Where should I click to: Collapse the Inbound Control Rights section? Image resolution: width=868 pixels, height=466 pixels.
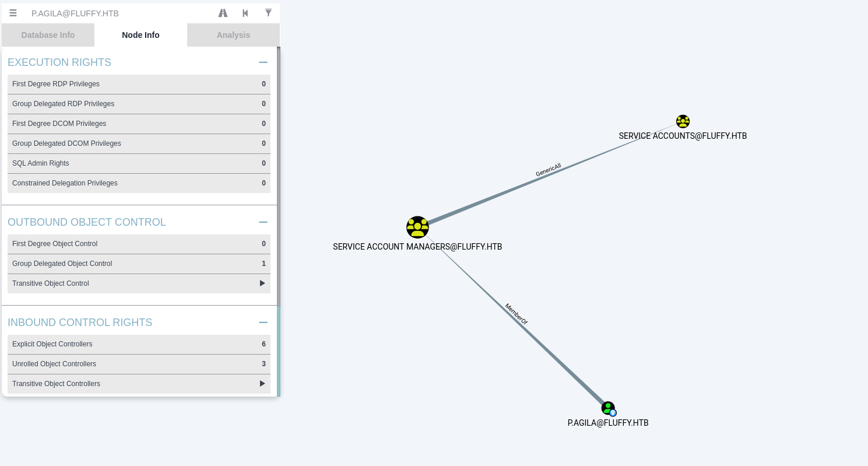(263, 323)
